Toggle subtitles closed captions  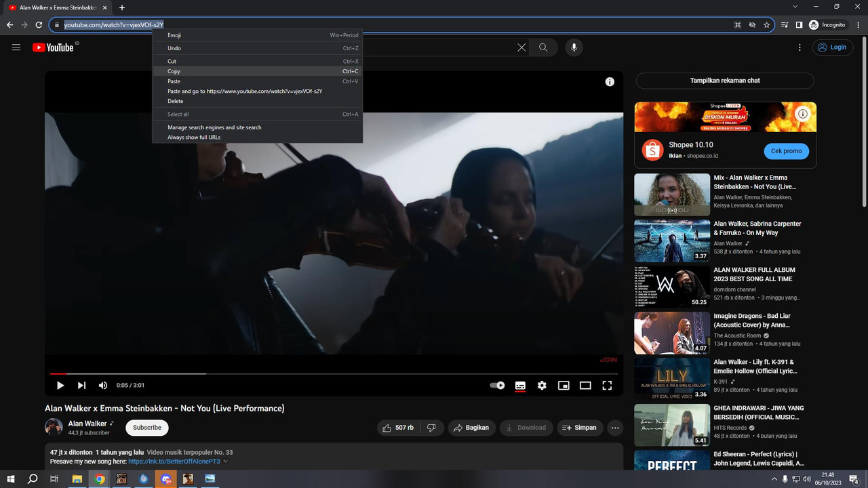click(x=520, y=385)
